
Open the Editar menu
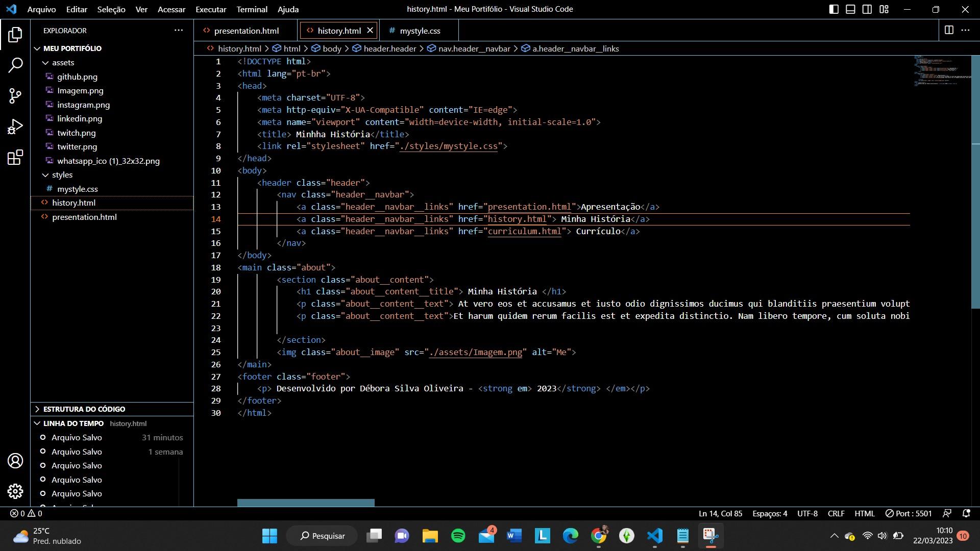click(x=77, y=9)
